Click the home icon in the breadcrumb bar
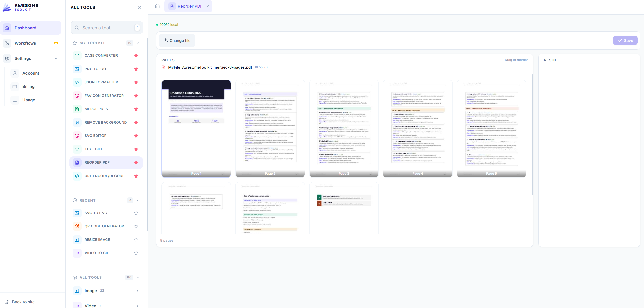 coord(157,6)
